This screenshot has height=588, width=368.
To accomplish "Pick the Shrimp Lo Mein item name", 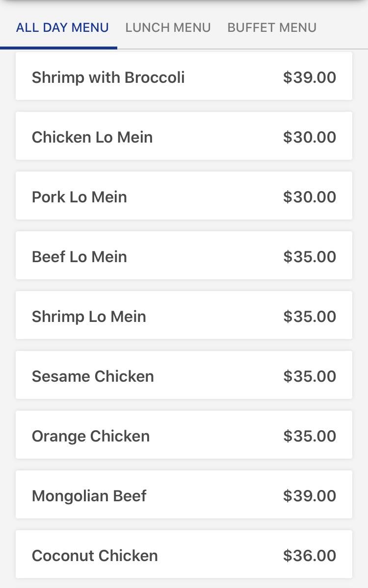I will point(89,317).
